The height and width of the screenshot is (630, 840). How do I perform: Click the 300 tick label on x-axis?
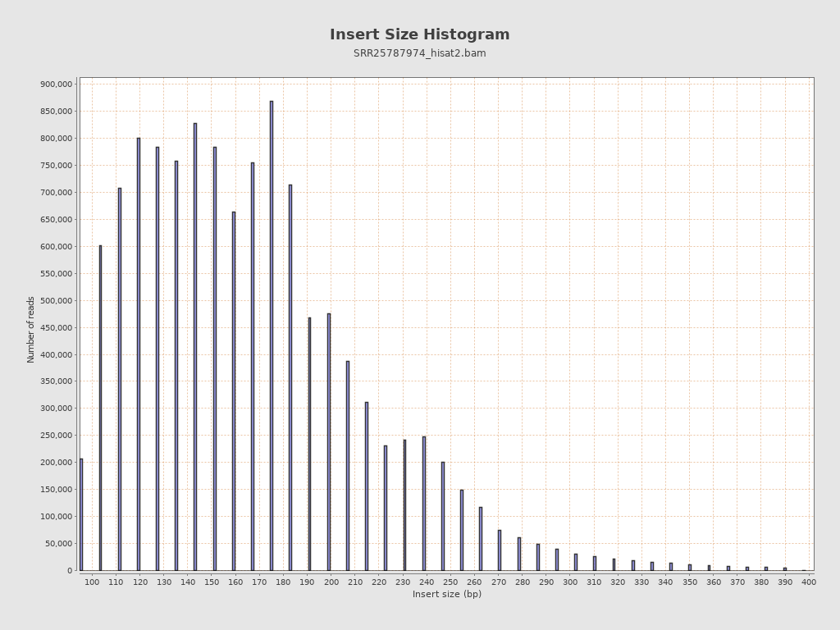coord(570,582)
